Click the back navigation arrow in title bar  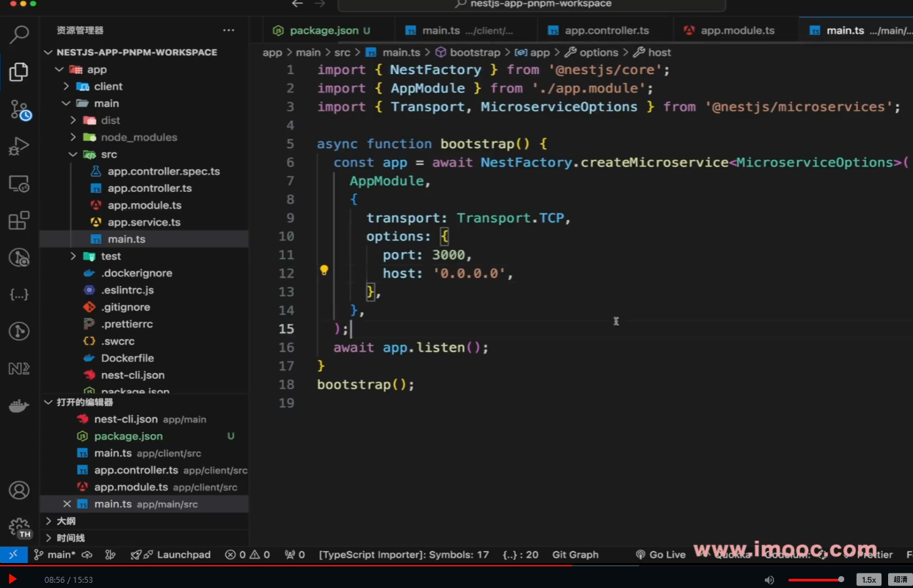pos(298,4)
